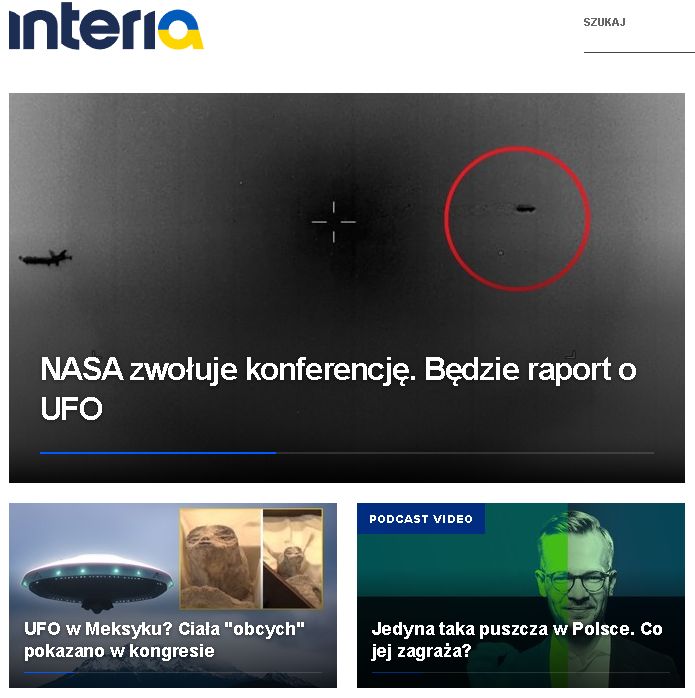
Task: Click progress line under podcast card
Action: click(x=520, y=673)
